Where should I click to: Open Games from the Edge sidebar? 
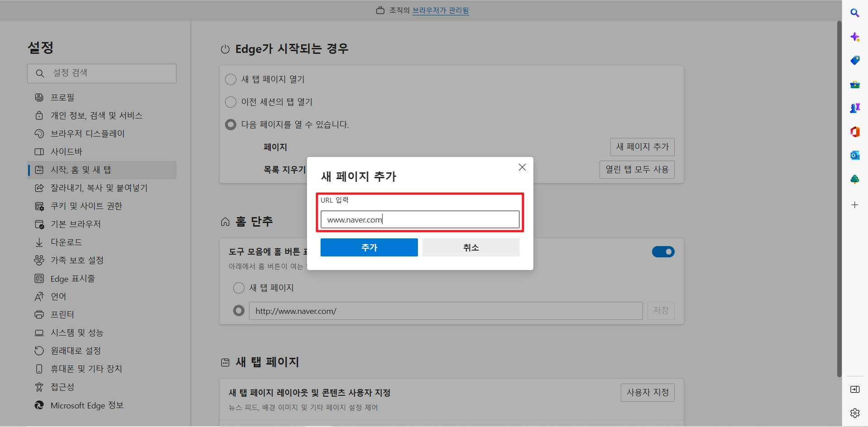[855, 108]
